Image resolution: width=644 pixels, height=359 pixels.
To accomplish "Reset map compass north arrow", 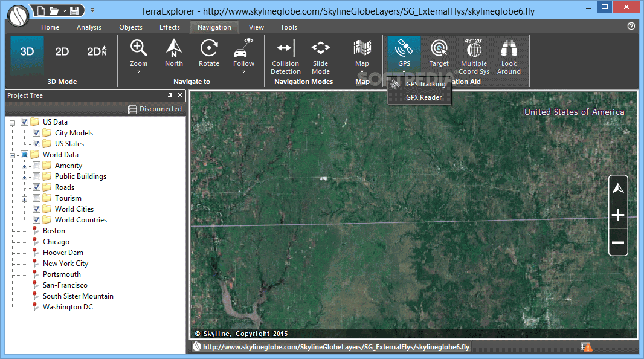I will click(618, 189).
